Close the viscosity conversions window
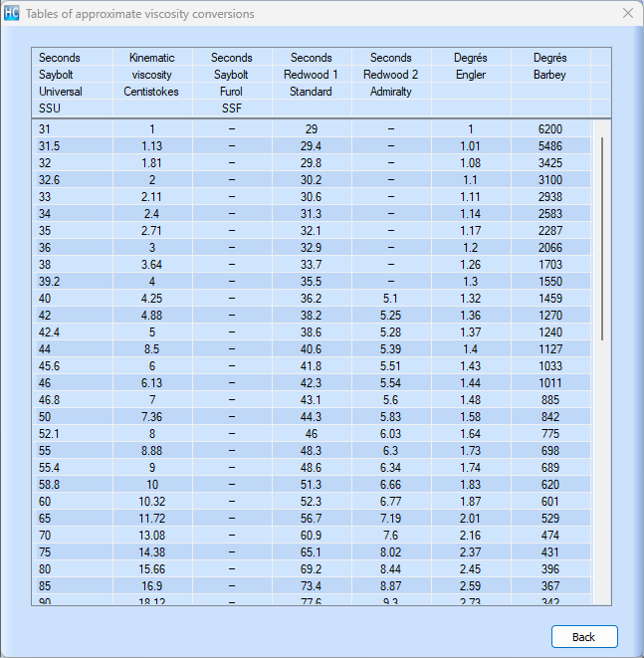 tap(627, 14)
